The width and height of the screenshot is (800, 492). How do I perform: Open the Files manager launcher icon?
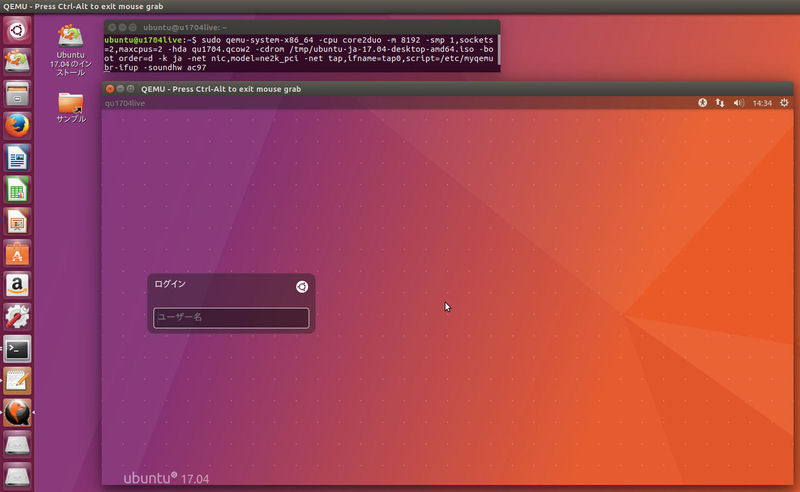[17, 94]
